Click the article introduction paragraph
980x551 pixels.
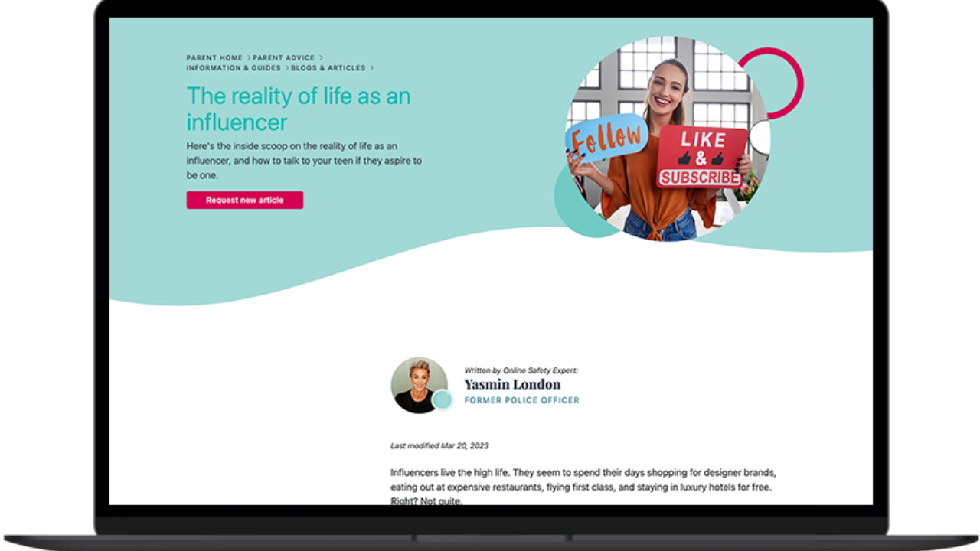583,484
